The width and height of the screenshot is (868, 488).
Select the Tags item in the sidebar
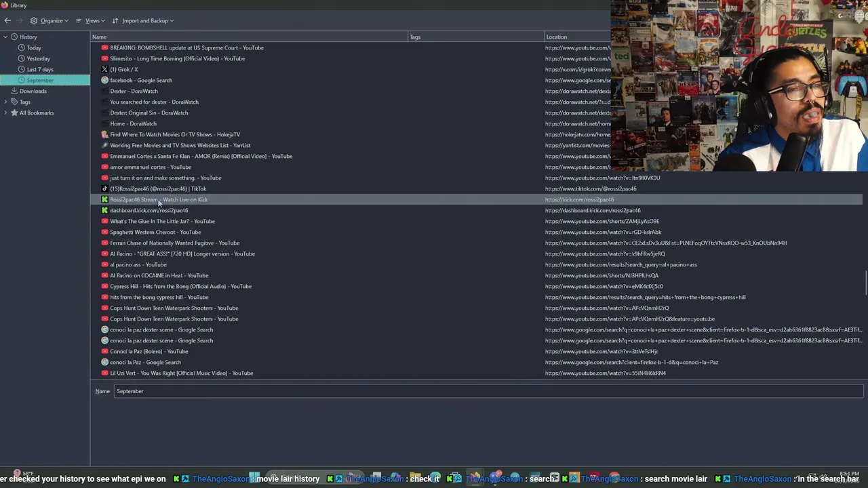click(x=24, y=102)
